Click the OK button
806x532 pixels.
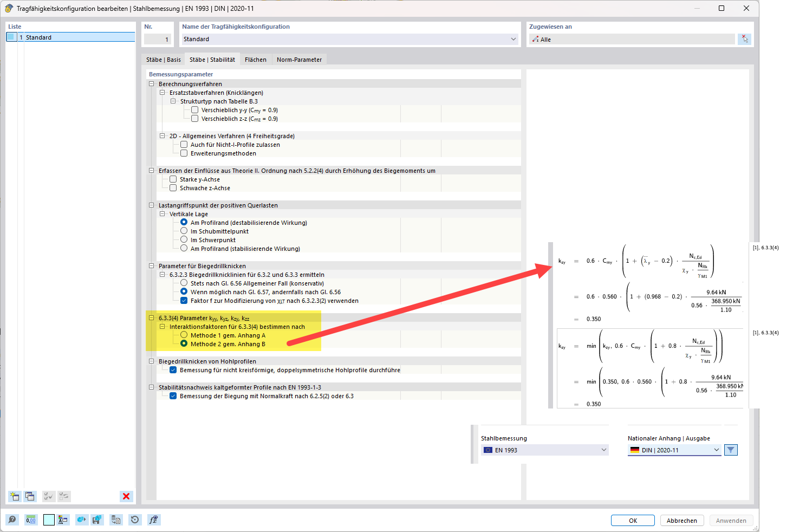point(633,521)
